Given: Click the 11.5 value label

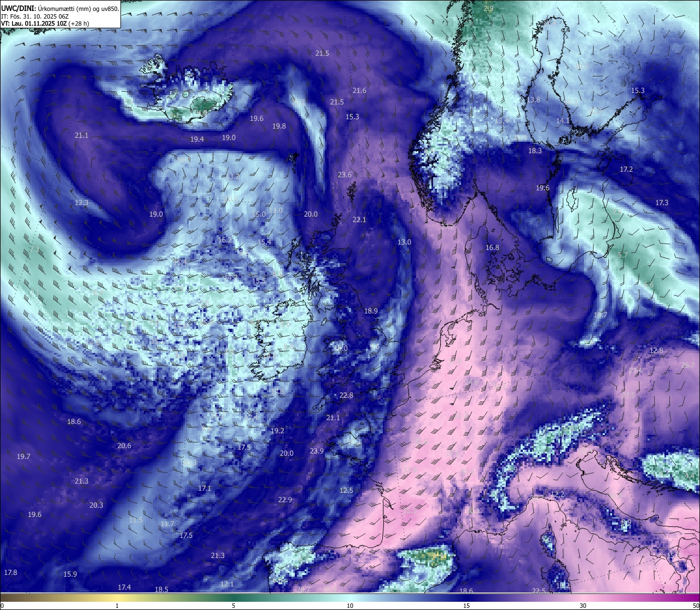Looking at the screenshot, I should tap(136, 520).
